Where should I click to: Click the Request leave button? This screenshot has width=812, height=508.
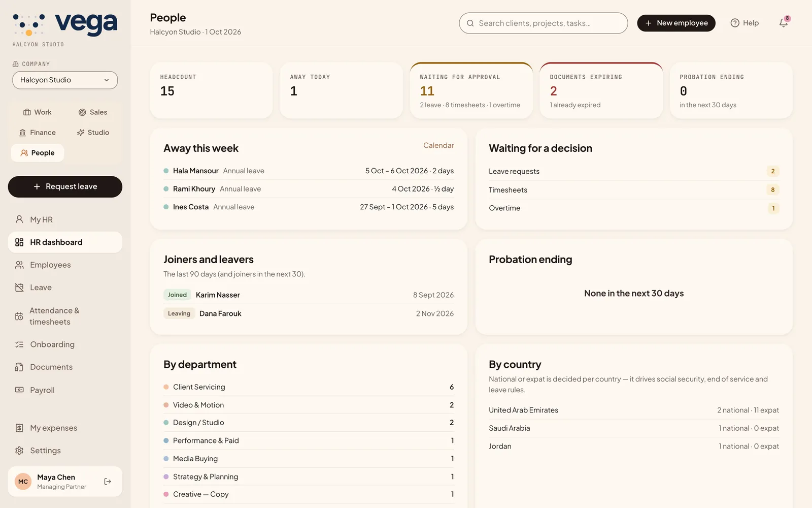coord(65,187)
